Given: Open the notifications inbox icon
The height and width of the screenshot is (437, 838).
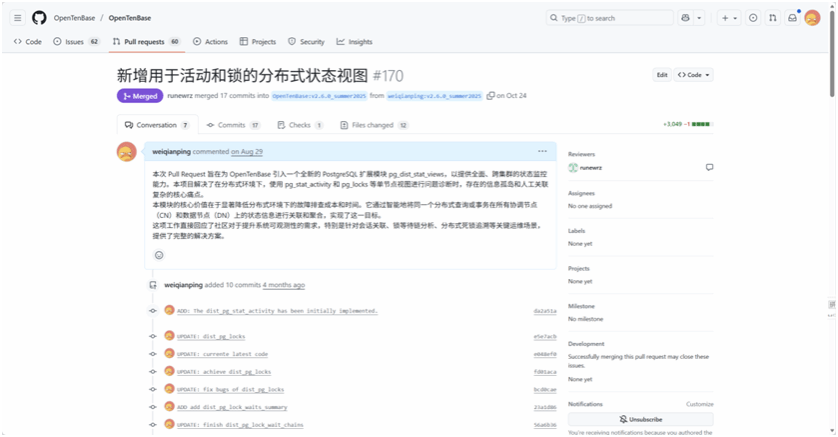Looking at the screenshot, I should tap(792, 18).
